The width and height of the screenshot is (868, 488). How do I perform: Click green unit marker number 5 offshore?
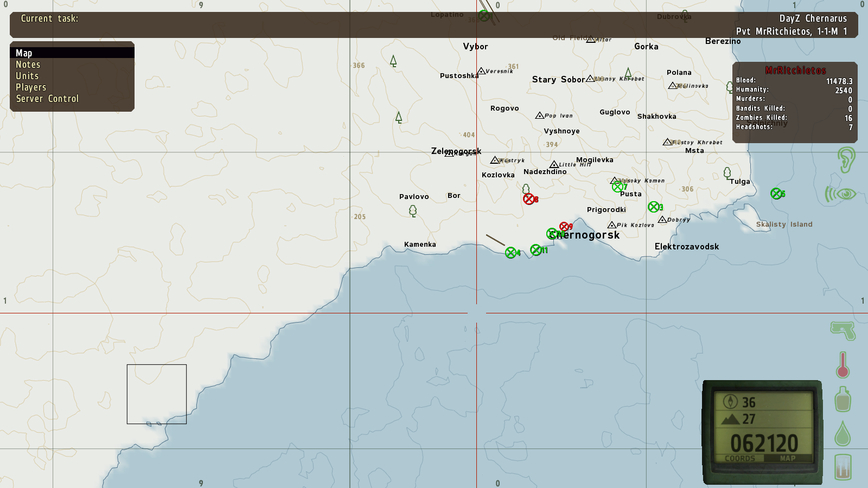tap(776, 194)
